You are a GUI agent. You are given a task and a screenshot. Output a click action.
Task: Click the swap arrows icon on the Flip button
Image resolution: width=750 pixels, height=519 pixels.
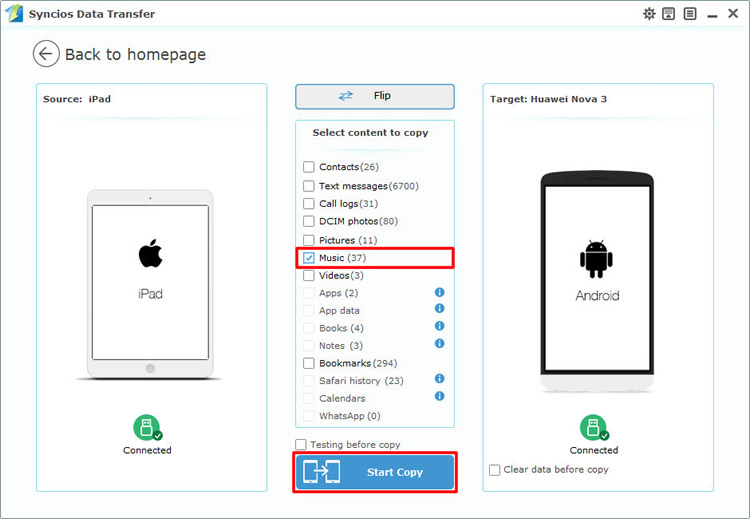point(345,96)
